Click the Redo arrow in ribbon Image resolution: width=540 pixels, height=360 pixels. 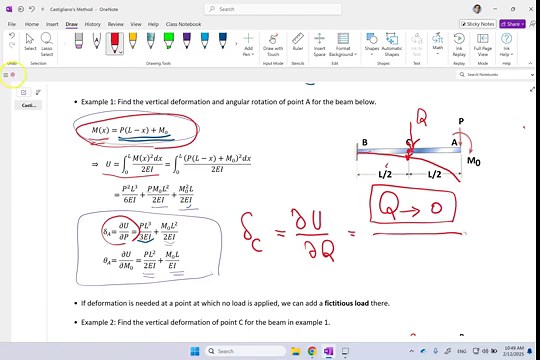point(12,45)
